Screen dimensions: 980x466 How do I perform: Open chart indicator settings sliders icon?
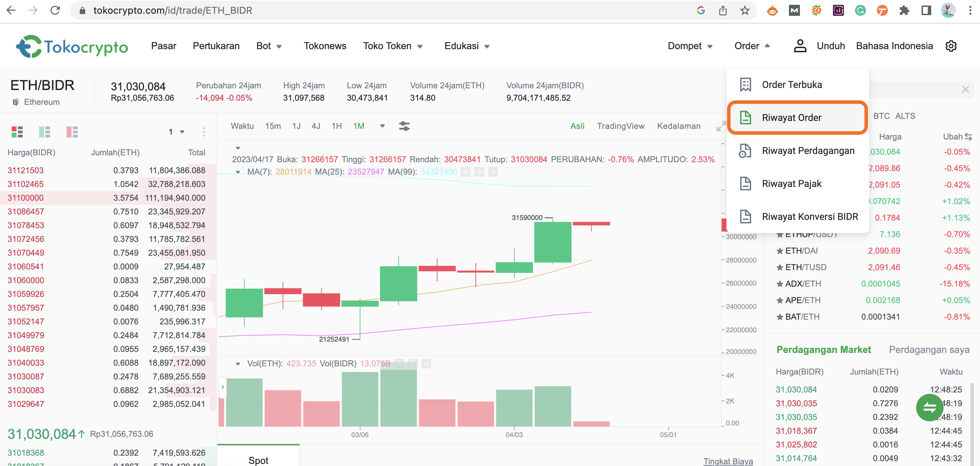click(404, 126)
